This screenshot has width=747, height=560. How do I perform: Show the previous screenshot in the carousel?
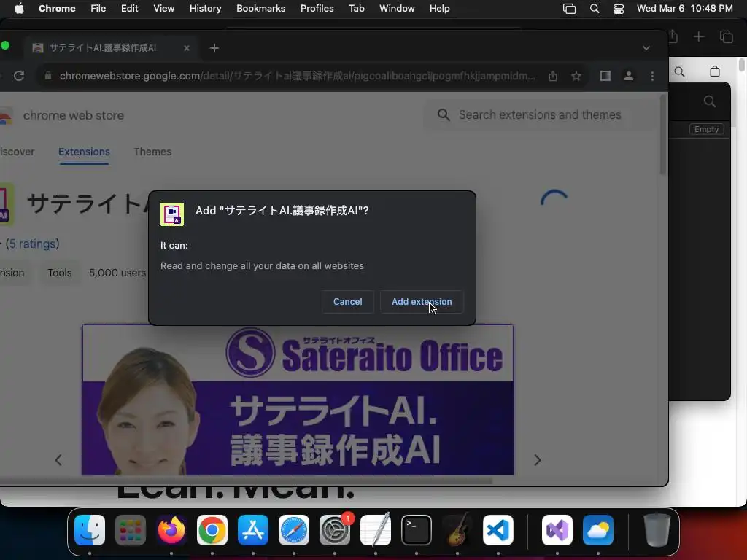pyautogui.click(x=58, y=460)
